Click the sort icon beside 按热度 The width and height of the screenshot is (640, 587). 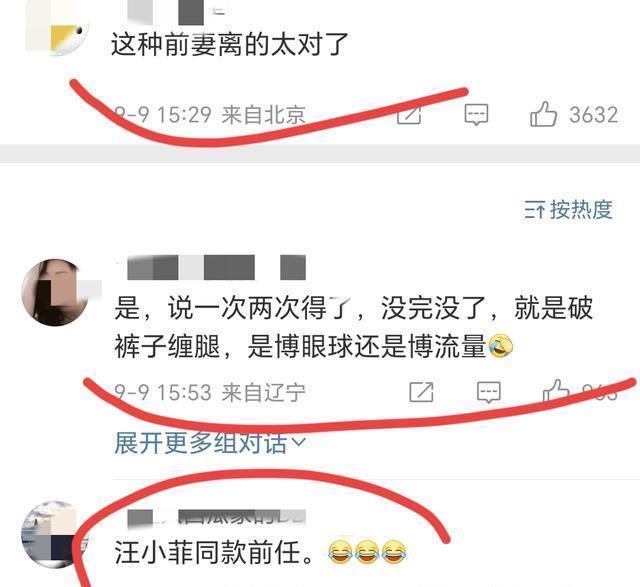(x=534, y=210)
